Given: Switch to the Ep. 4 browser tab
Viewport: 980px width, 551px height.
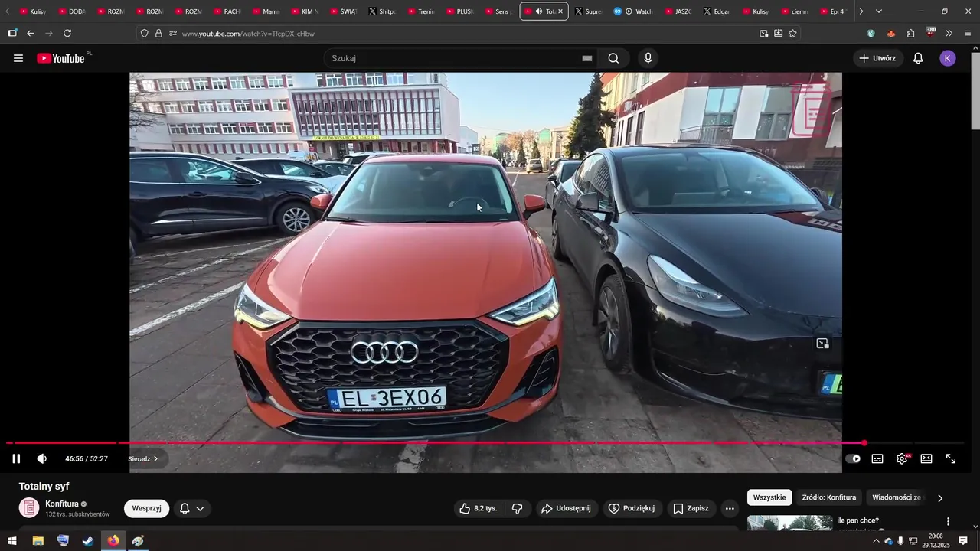Looking at the screenshot, I should coord(833,11).
